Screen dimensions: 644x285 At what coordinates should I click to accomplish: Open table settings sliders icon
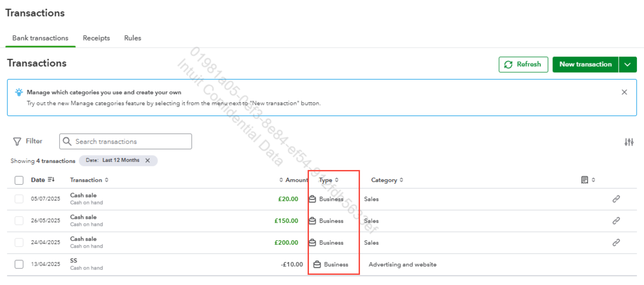point(629,142)
